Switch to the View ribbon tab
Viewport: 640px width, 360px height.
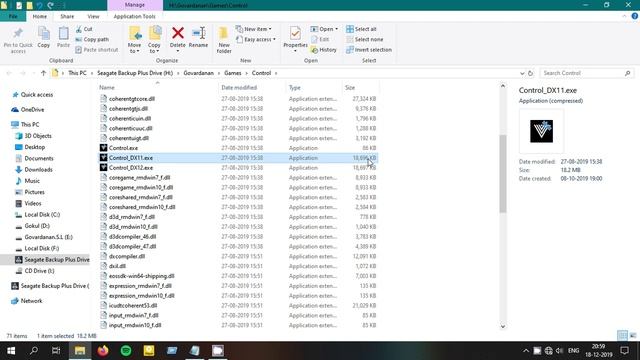click(93, 16)
